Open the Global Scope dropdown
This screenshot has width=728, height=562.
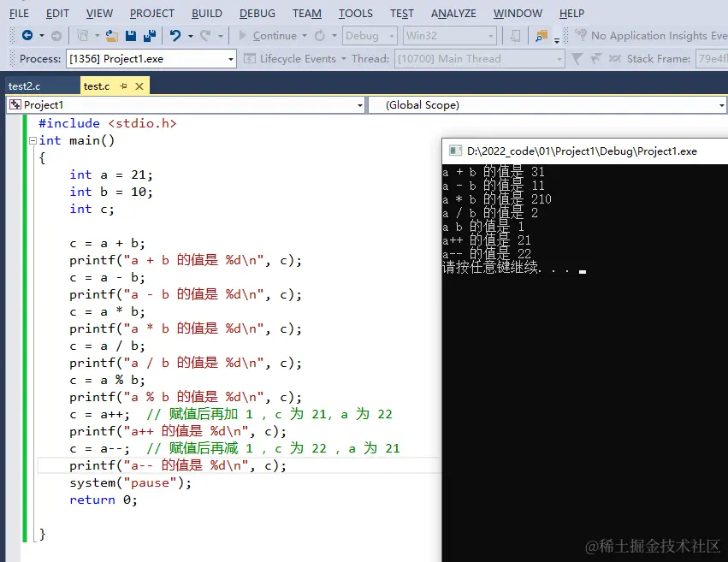(547, 105)
